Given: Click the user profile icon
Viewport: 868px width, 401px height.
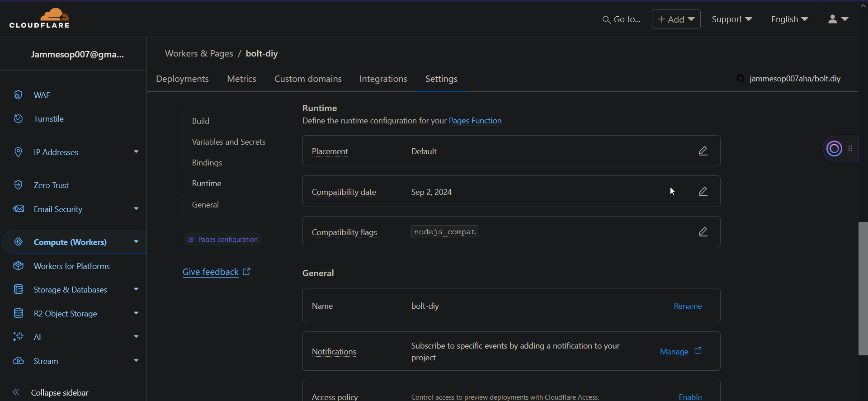Looking at the screenshot, I should point(832,19).
